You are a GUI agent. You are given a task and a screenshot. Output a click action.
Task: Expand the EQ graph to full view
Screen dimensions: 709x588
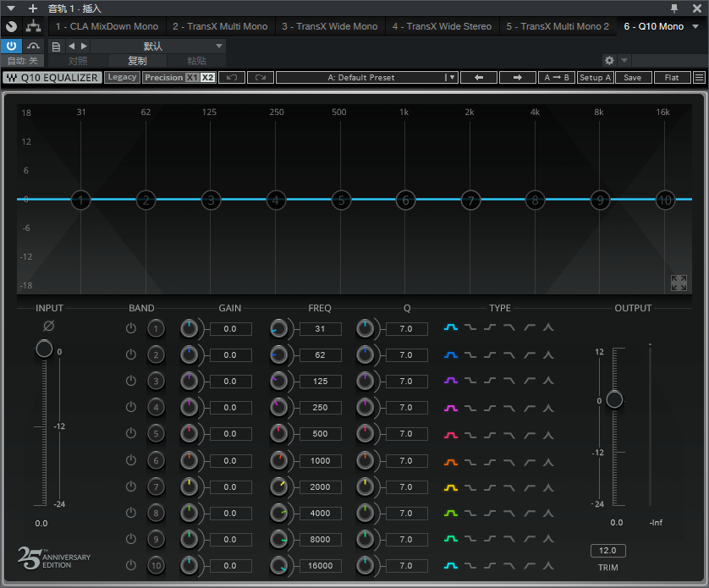click(679, 283)
